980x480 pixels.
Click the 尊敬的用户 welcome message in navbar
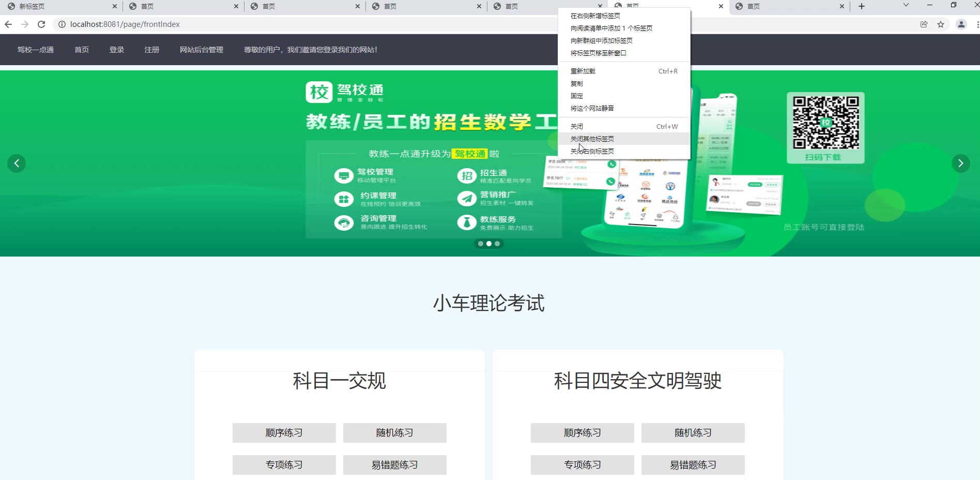click(311, 50)
